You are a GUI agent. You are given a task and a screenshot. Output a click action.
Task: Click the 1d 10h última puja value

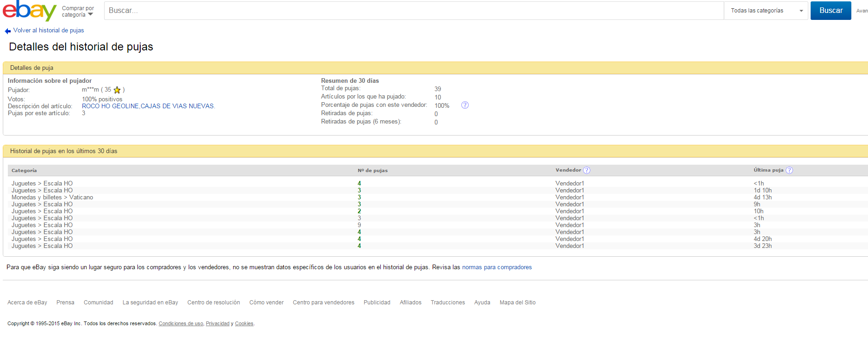(763, 191)
